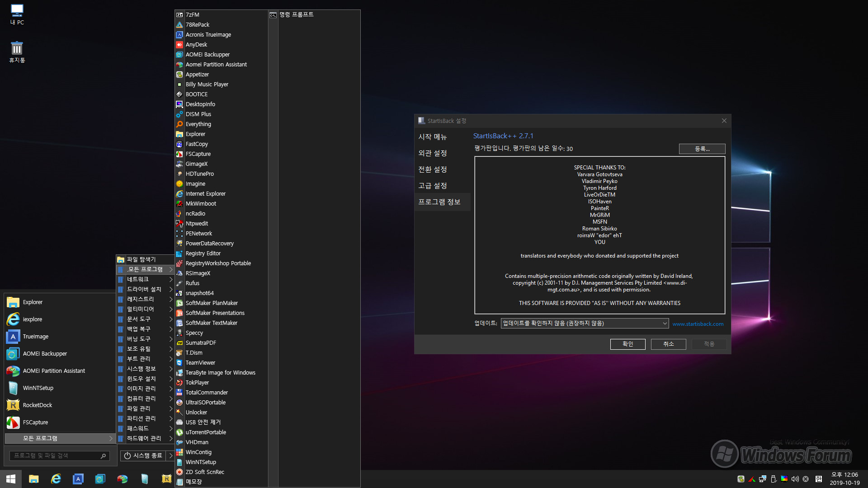The width and height of the screenshot is (868, 488).
Task: Open 내 PC desktop icon
Action: [x=17, y=14]
